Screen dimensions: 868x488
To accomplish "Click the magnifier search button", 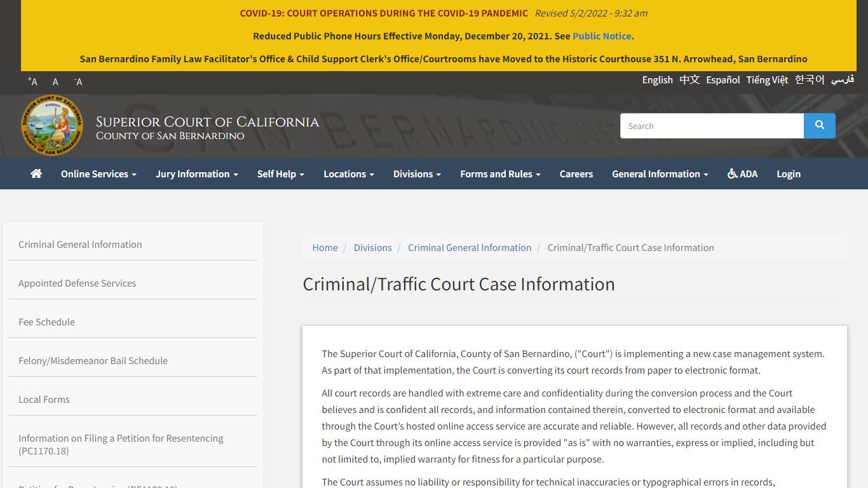I will [x=820, y=126].
